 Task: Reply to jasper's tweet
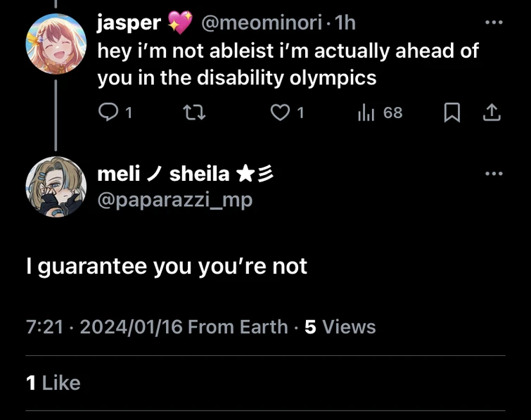[108, 113]
